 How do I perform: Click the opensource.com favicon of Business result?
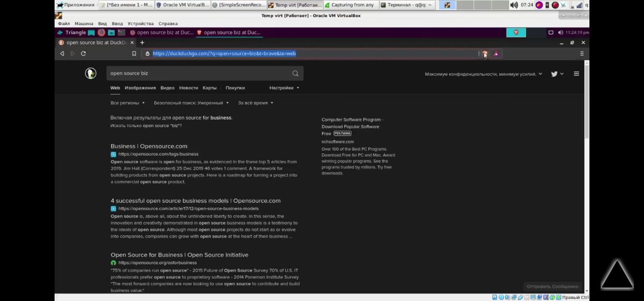pos(113,154)
